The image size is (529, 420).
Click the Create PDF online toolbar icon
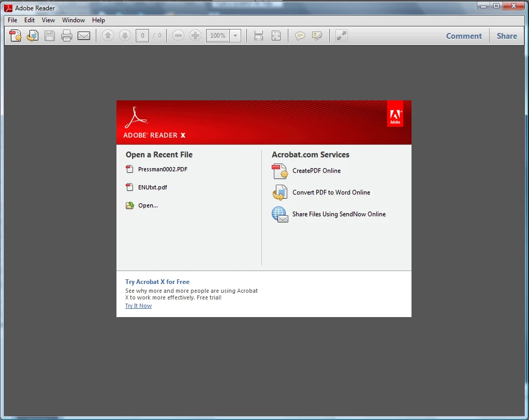pos(15,36)
